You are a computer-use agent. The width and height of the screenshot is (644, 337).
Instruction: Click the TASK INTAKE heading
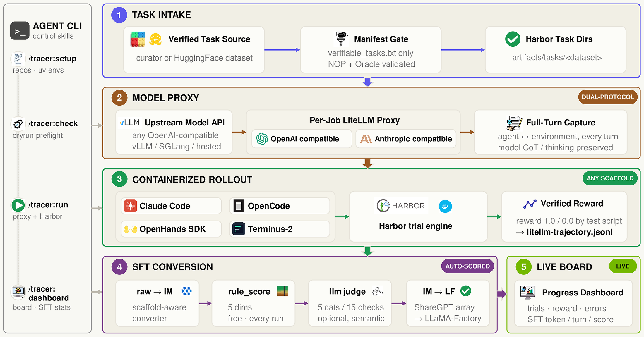point(161,15)
